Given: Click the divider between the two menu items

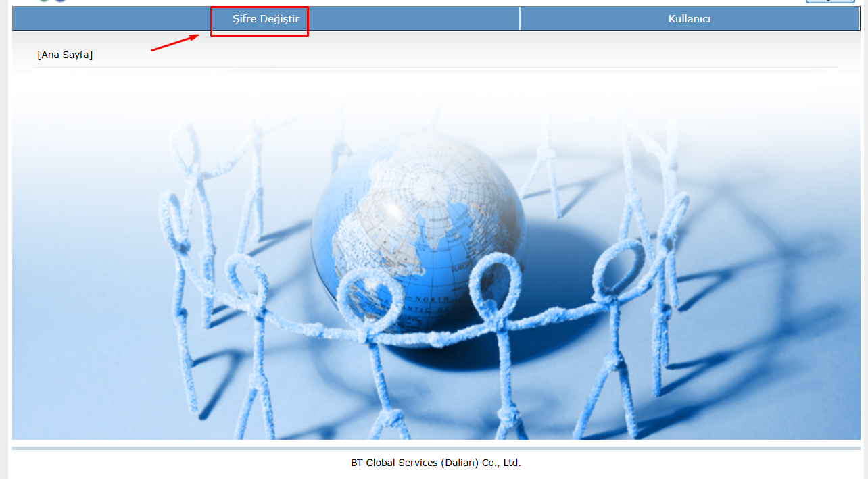Looking at the screenshot, I should coord(520,19).
